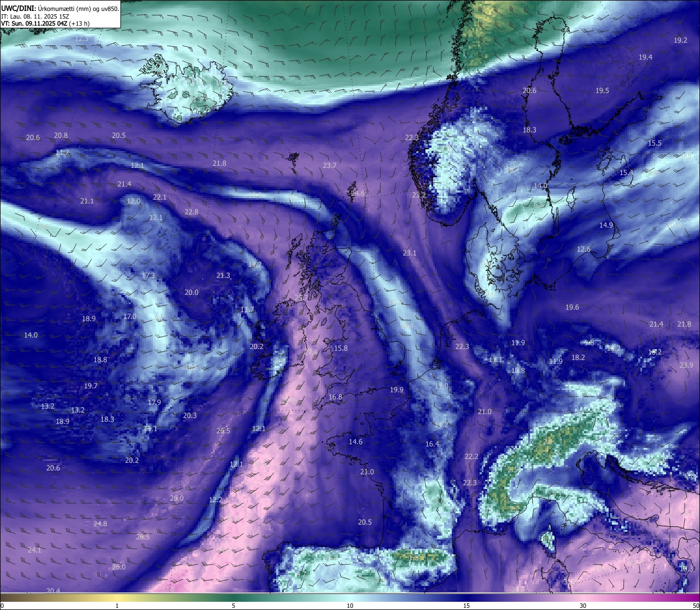Click the 19.6 value on the map
The image size is (700, 610).
point(572,307)
